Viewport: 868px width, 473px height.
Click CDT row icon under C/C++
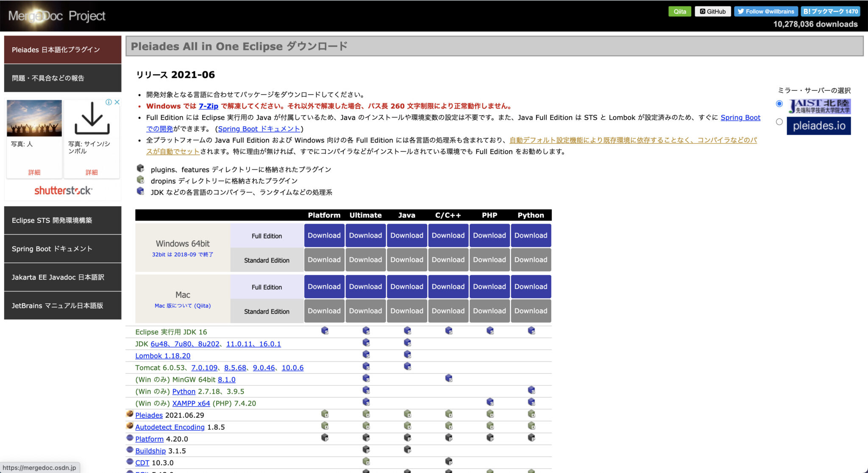[449, 461]
